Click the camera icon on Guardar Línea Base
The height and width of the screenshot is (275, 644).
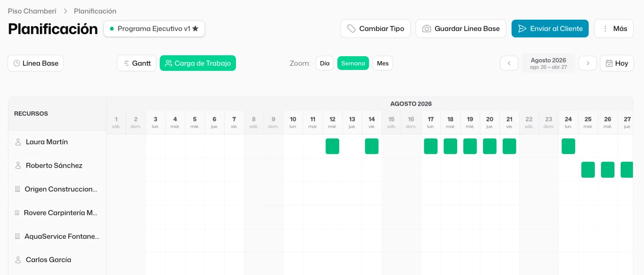tap(427, 29)
